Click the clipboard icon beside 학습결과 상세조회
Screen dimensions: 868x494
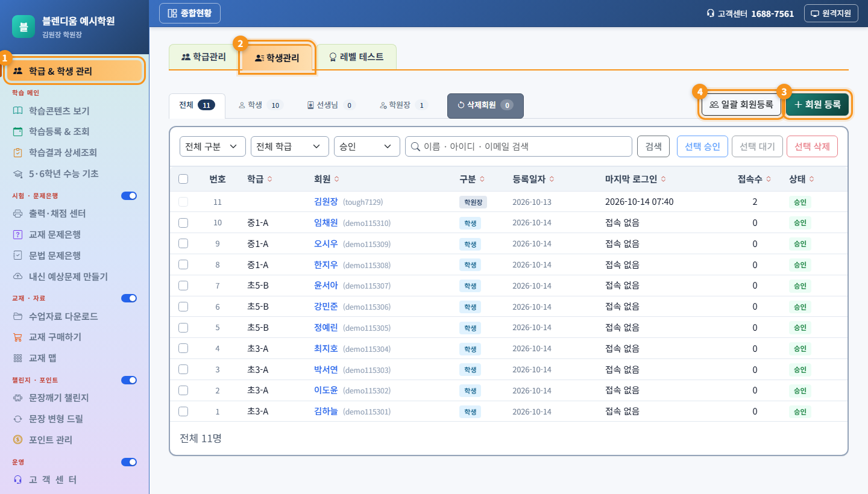pyautogui.click(x=17, y=152)
